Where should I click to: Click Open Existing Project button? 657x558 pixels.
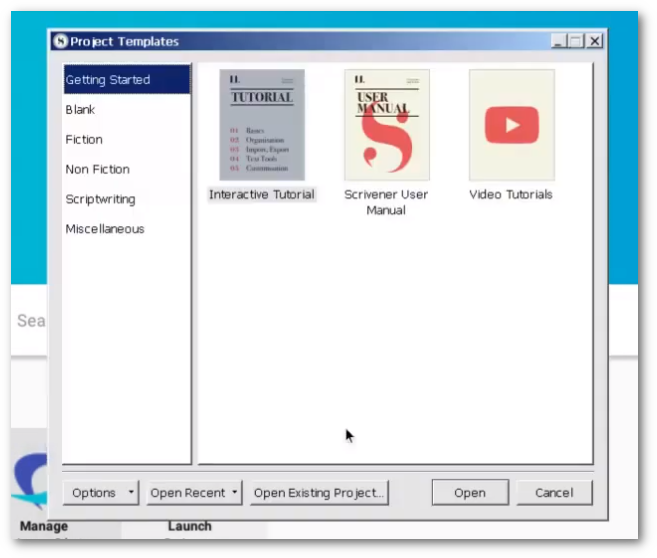tap(319, 493)
